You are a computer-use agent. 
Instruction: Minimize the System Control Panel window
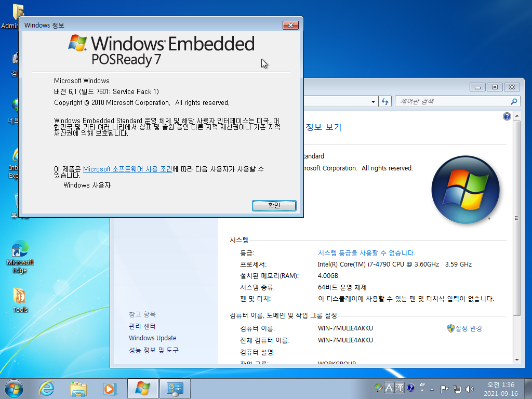tap(478, 87)
